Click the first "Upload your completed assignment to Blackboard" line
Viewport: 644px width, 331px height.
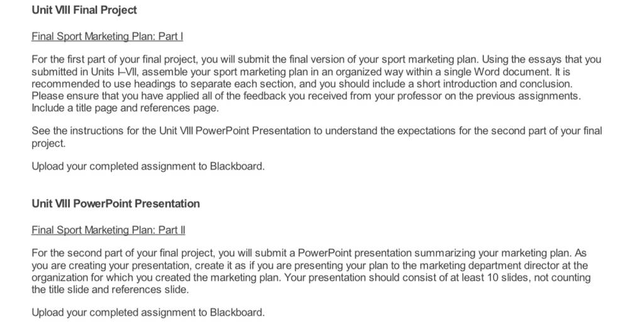(148, 166)
